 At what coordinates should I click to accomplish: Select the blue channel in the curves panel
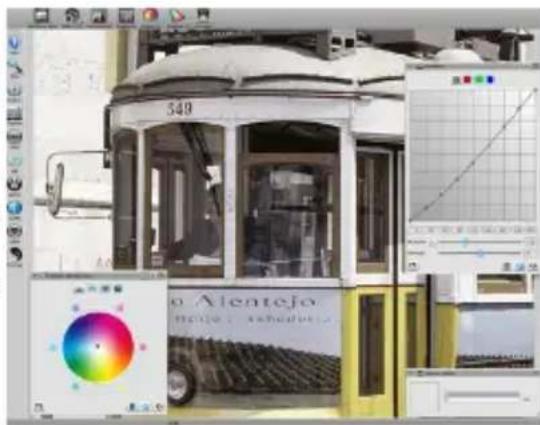(x=490, y=80)
